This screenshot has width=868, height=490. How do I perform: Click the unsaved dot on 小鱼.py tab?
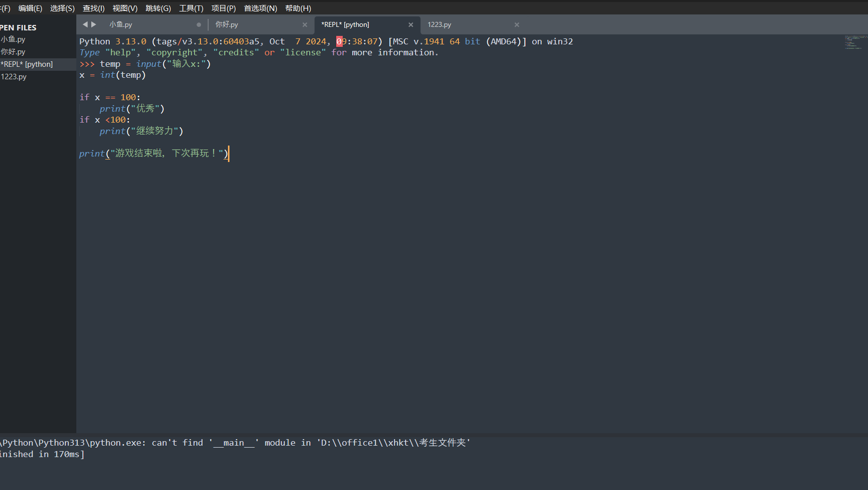pos(199,24)
